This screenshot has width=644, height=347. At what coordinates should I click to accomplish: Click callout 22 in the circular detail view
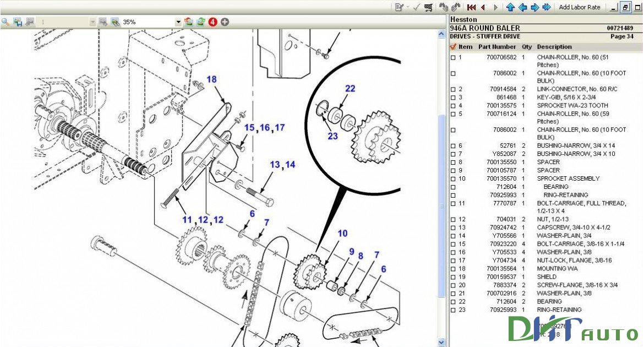pyautogui.click(x=350, y=88)
